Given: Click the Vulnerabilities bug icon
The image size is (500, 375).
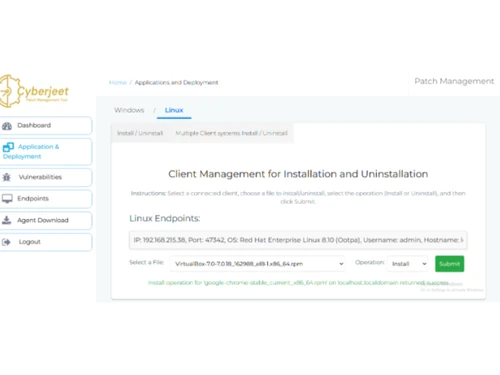Looking at the screenshot, I should coord(7,177).
